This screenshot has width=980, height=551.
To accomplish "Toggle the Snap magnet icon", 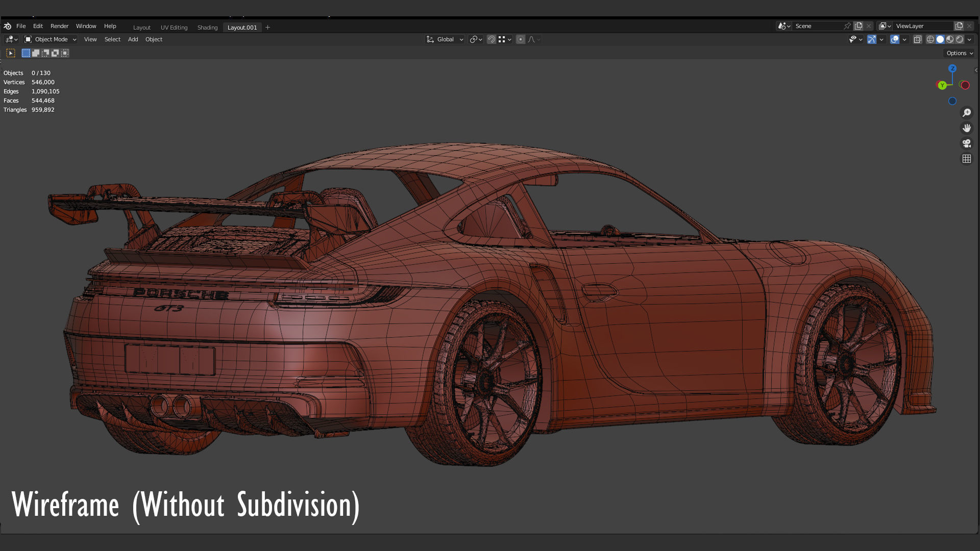I will coord(491,39).
